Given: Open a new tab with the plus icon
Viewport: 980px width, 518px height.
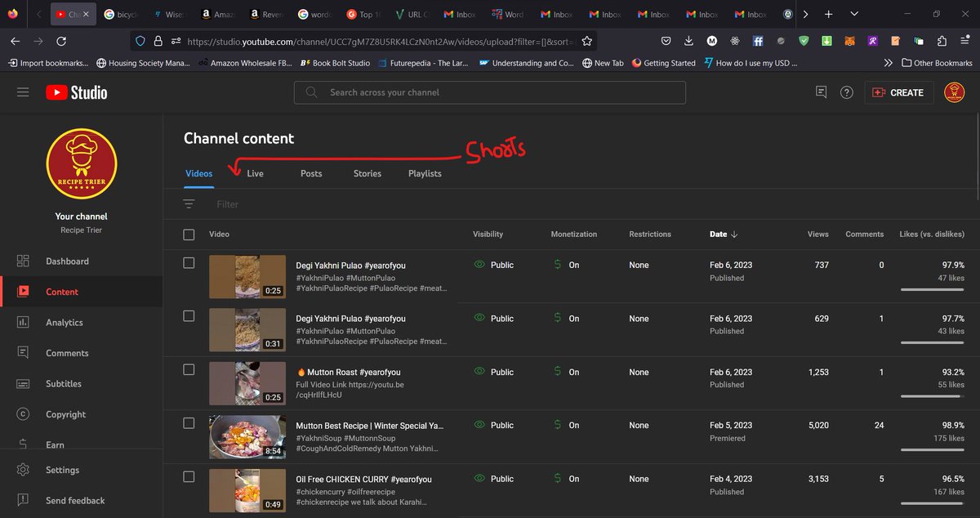Looking at the screenshot, I should (x=829, y=14).
